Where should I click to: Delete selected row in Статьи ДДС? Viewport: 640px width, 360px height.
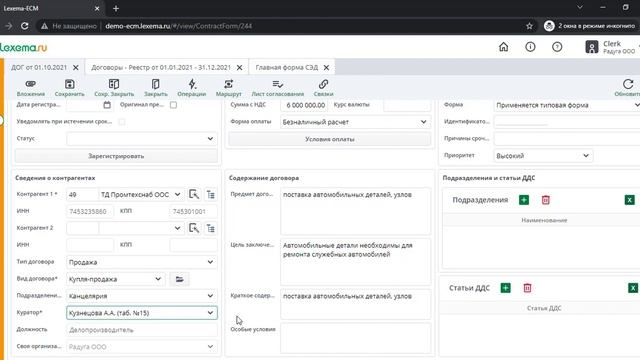527,288
